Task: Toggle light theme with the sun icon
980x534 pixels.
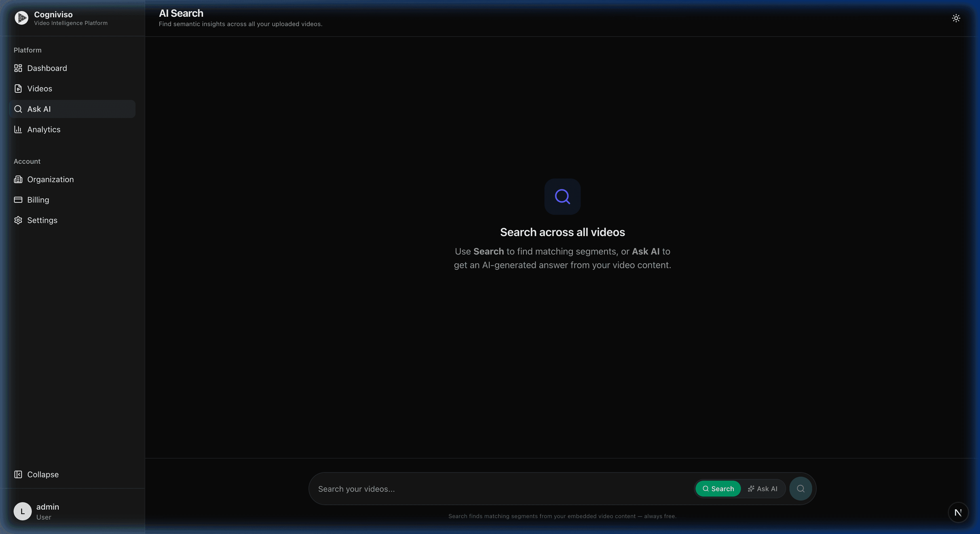Action: (x=956, y=18)
